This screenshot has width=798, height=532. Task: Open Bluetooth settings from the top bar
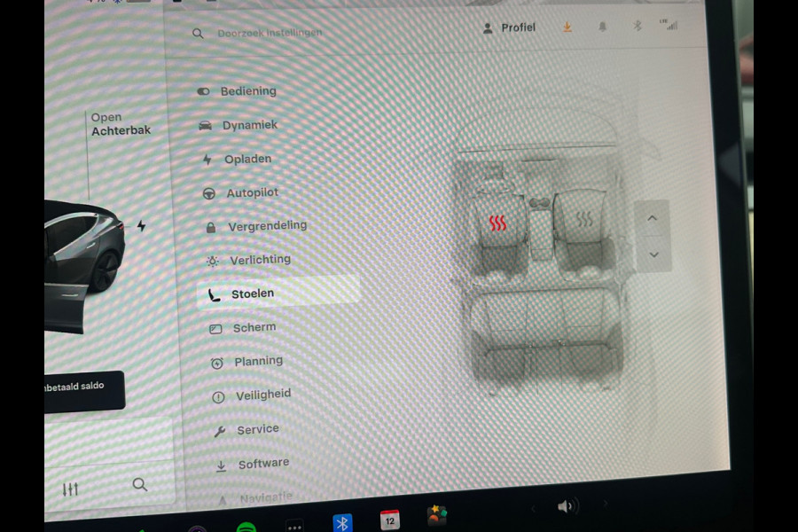click(638, 27)
